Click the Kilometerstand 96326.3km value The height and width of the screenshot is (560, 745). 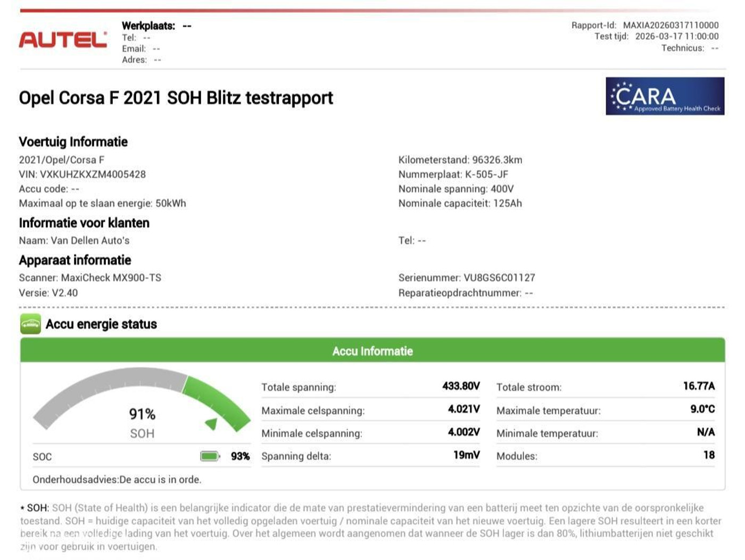[460, 160]
